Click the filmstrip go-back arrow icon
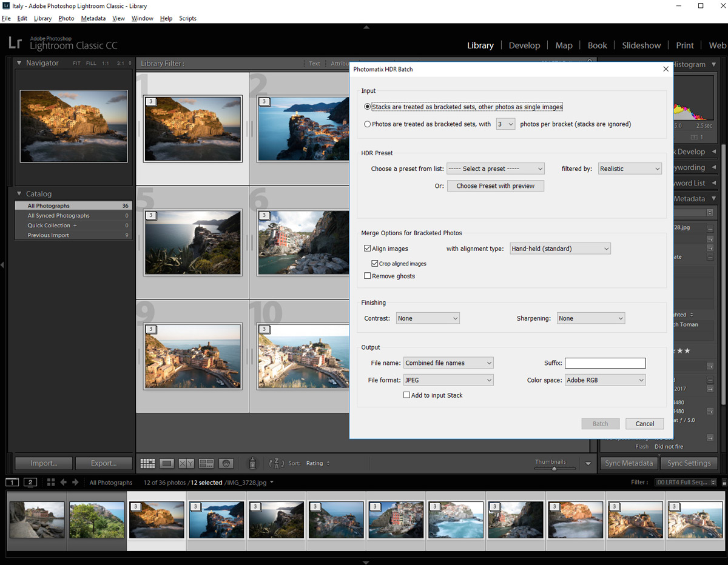The image size is (728, 565). pos(63,483)
